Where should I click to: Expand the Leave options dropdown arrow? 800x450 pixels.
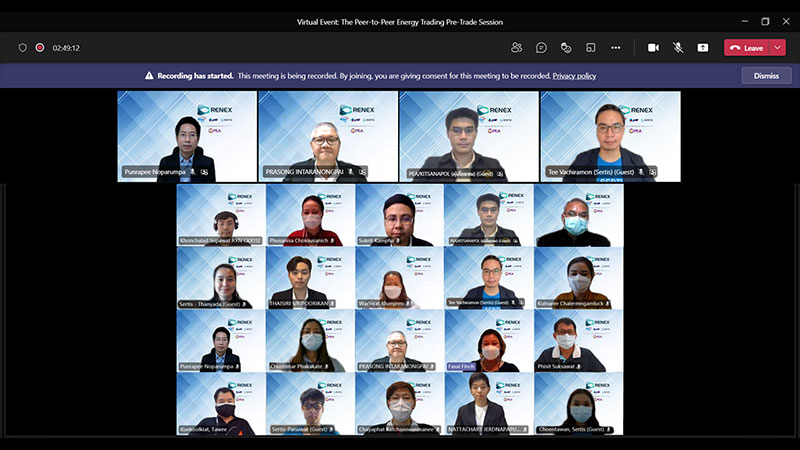pyautogui.click(x=778, y=47)
